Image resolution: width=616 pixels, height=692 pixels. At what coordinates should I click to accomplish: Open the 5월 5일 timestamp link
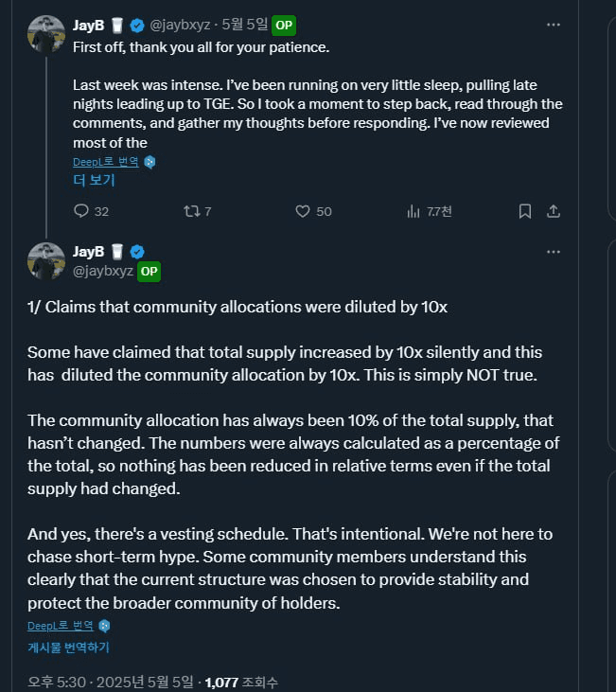click(245, 25)
